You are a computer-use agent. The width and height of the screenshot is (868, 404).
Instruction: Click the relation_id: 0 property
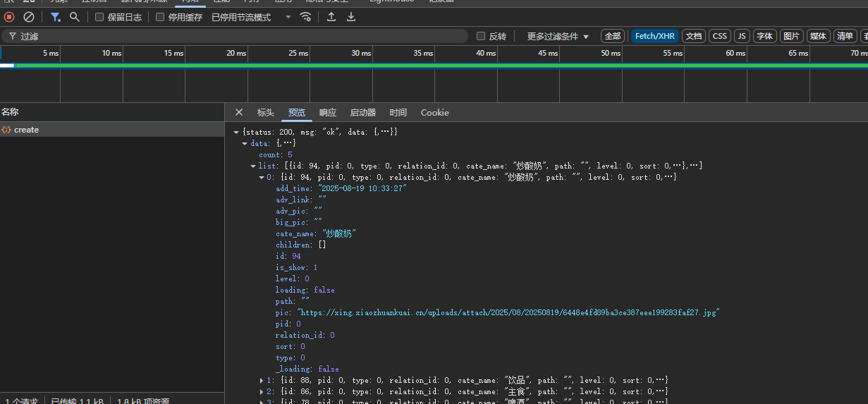point(305,335)
